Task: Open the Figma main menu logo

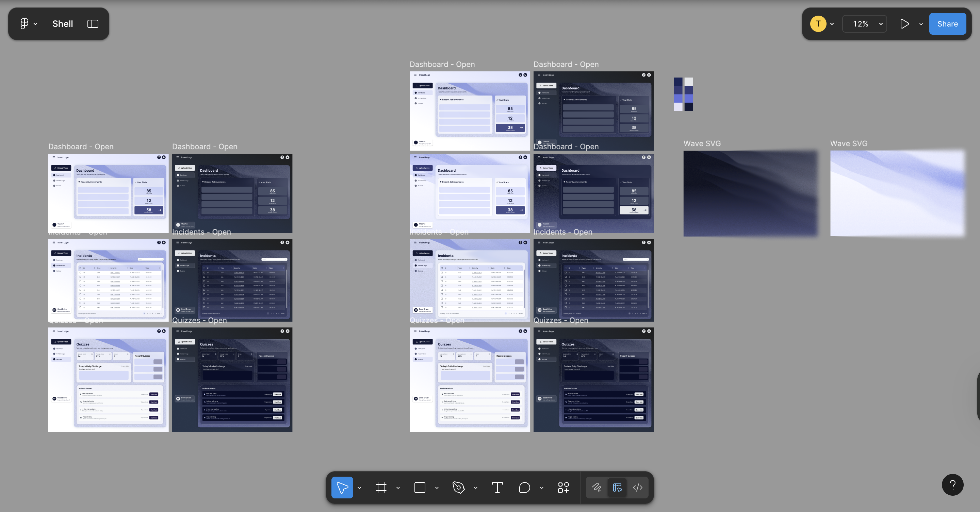Action: (24, 23)
